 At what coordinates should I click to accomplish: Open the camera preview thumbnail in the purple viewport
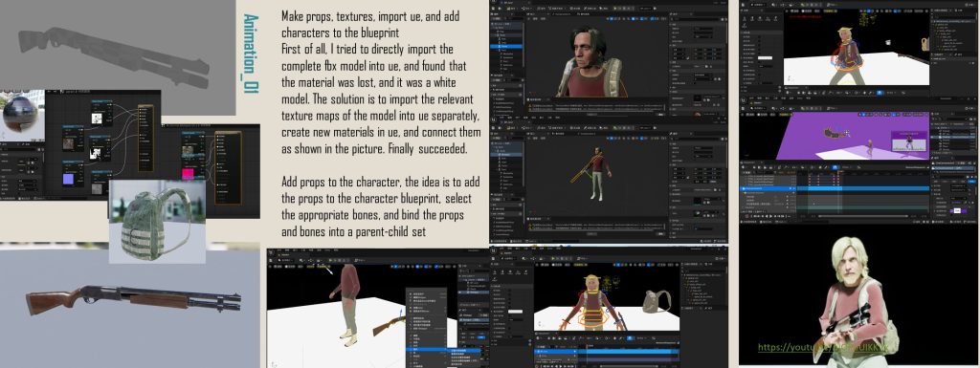[x=909, y=141]
